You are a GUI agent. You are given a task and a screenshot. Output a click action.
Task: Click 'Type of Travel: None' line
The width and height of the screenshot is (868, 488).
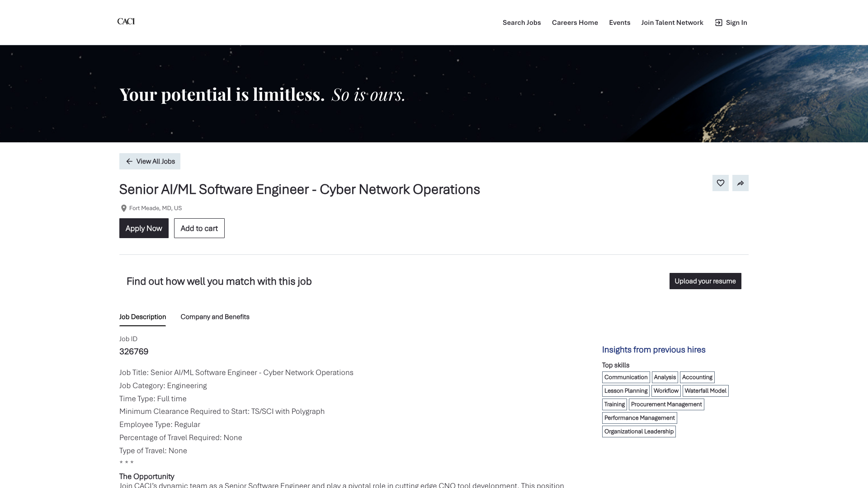pos(153,451)
